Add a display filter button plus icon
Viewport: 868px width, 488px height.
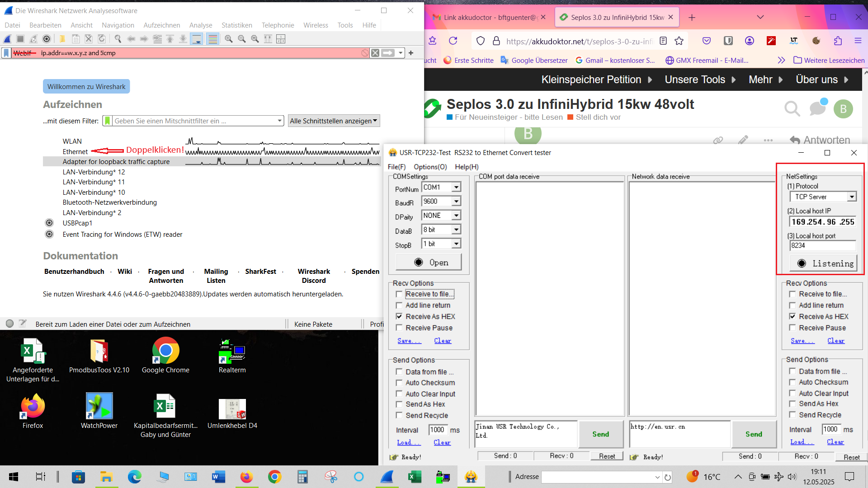click(411, 53)
